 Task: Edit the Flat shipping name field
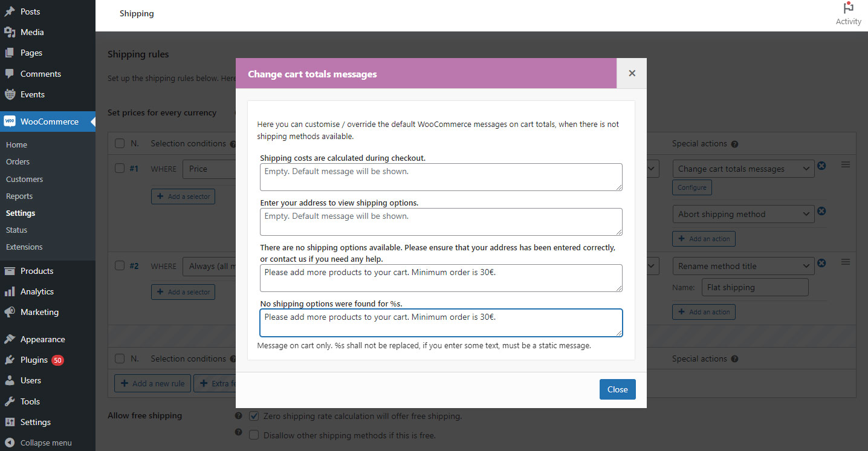tap(754, 287)
